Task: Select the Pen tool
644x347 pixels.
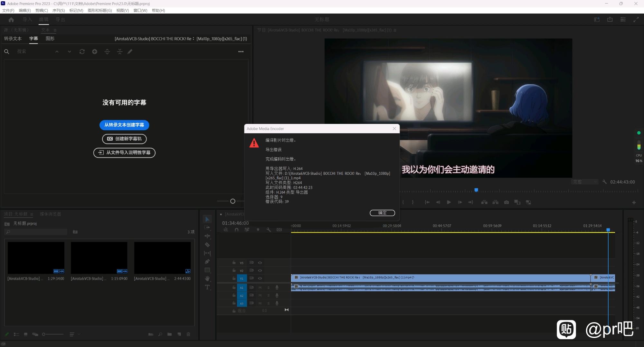Action: [x=207, y=262]
